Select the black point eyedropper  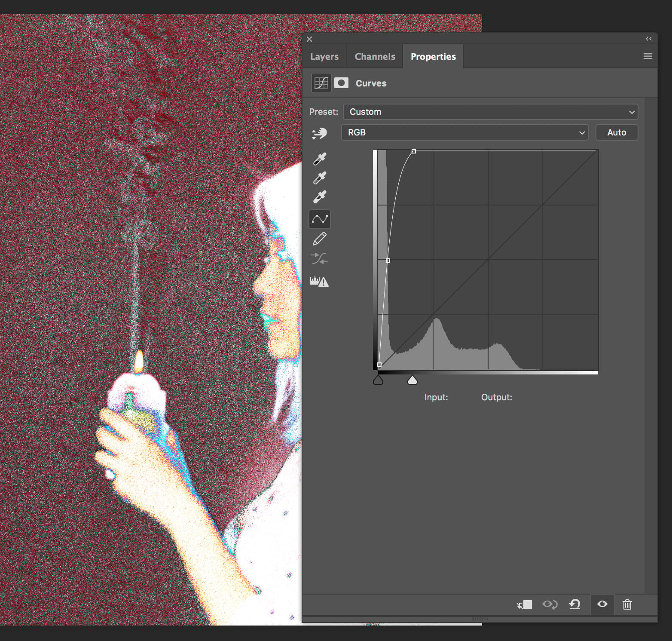pos(320,159)
